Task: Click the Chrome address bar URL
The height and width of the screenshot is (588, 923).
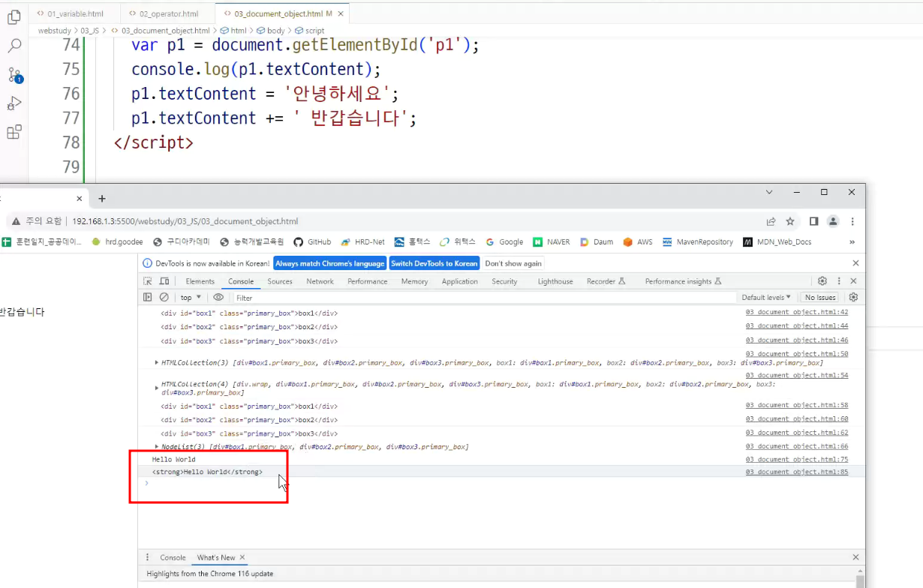Action: (185, 221)
